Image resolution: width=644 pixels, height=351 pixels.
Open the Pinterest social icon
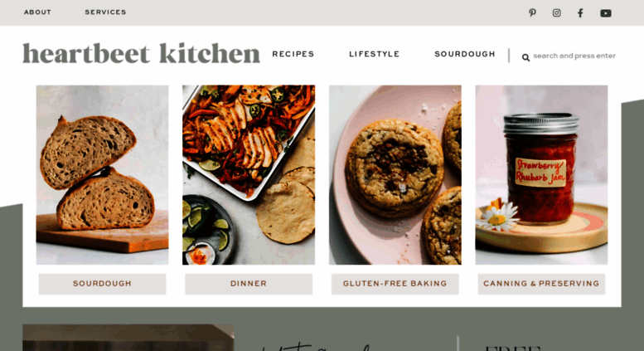click(x=532, y=12)
